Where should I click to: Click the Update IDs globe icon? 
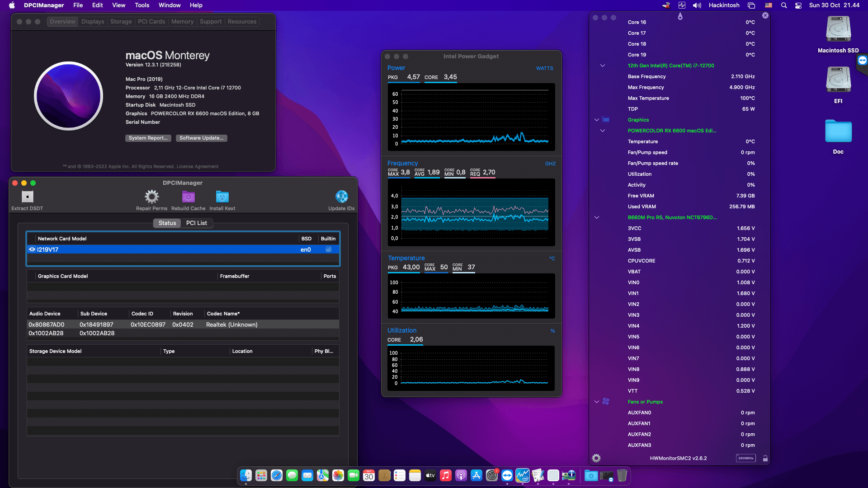[341, 197]
